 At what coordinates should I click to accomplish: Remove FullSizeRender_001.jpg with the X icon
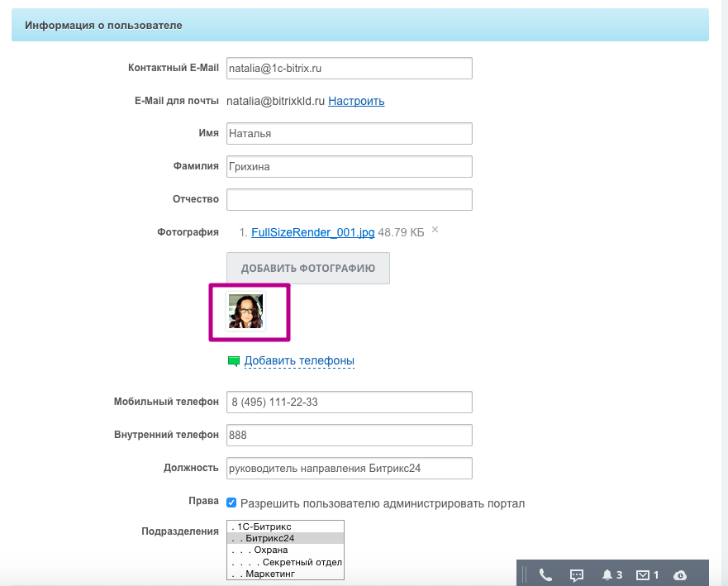click(x=435, y=230)
